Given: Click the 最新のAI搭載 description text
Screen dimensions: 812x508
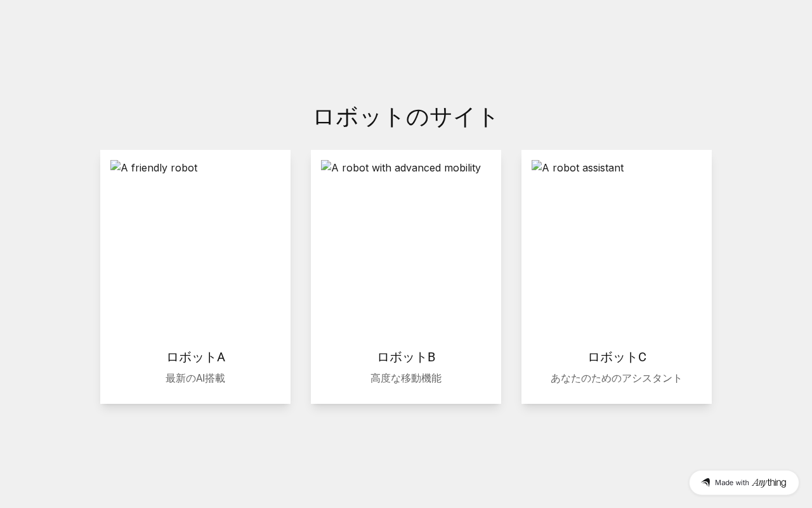Looking at the screenshot, I should (x=195, y=378).
